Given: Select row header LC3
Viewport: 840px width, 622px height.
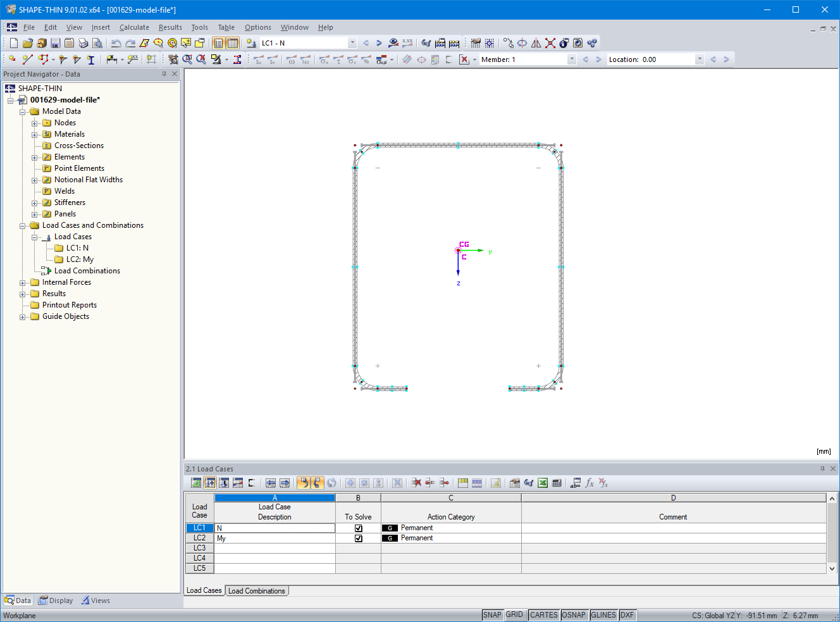Looking at the screenshot, I should tap(200, 549).
